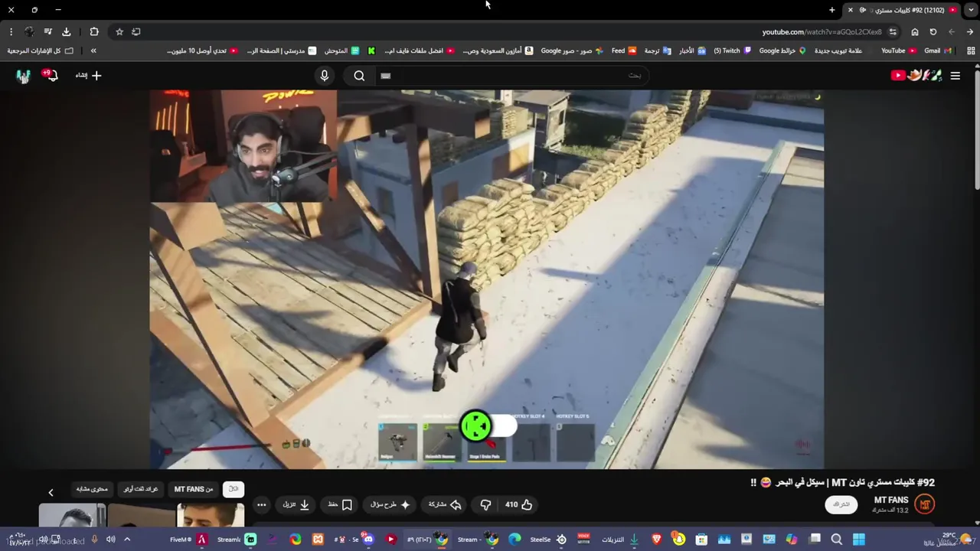Click the YouTube voice search microphone icon
This screenshot has width=980, height=551.
pyautogui.click(x=325, y=75)
